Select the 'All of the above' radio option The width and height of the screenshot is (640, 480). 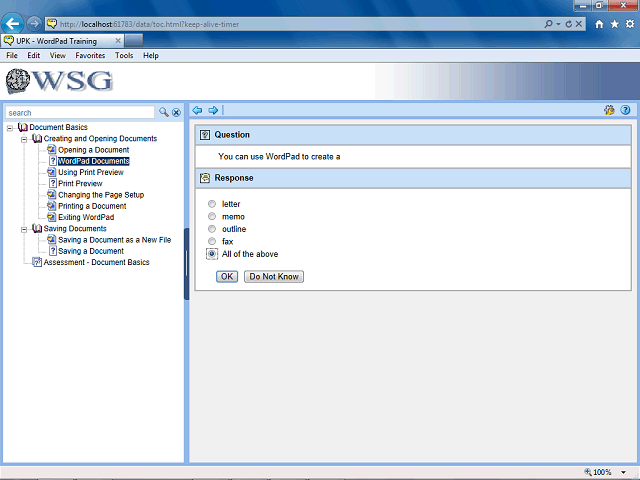coord(212,253)
